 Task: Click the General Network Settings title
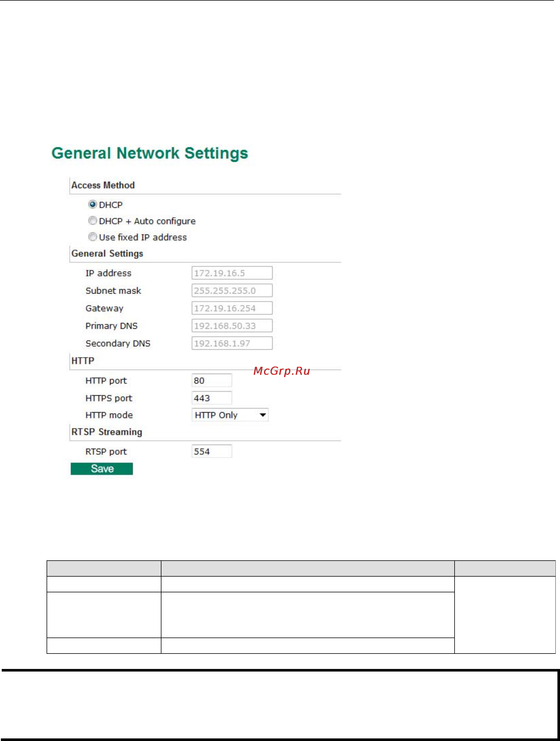pyautogui.click(x=150, y=154)
